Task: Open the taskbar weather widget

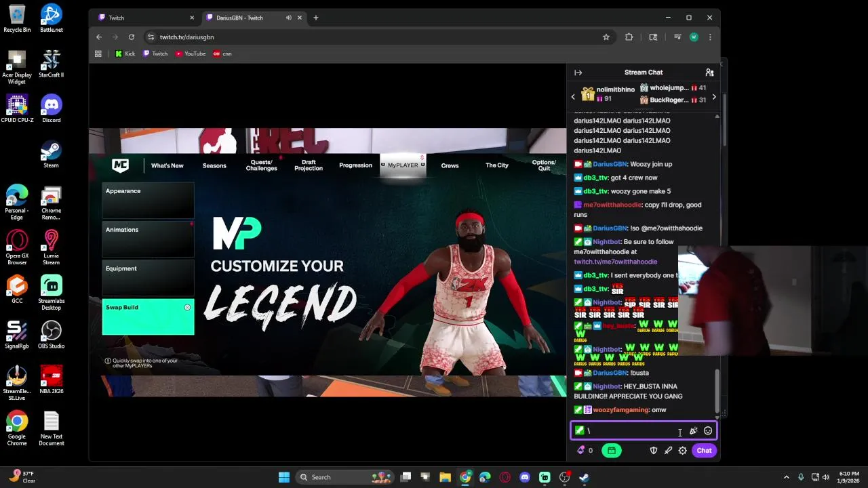Action: coord(22,477)
